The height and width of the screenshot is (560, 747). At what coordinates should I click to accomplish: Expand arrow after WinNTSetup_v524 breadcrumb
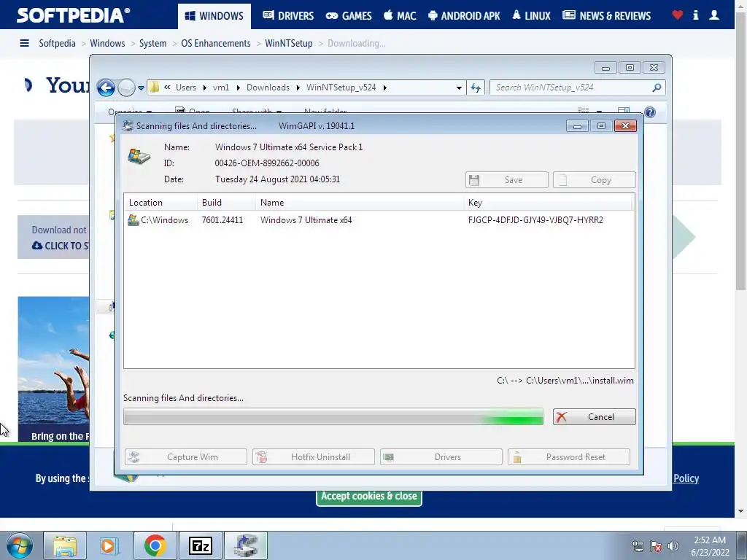tap(385, 87)
